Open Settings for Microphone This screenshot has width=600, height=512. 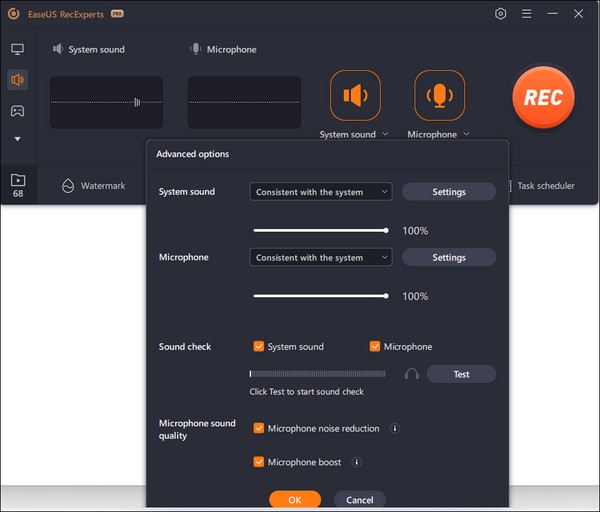[x=449, y=257]
